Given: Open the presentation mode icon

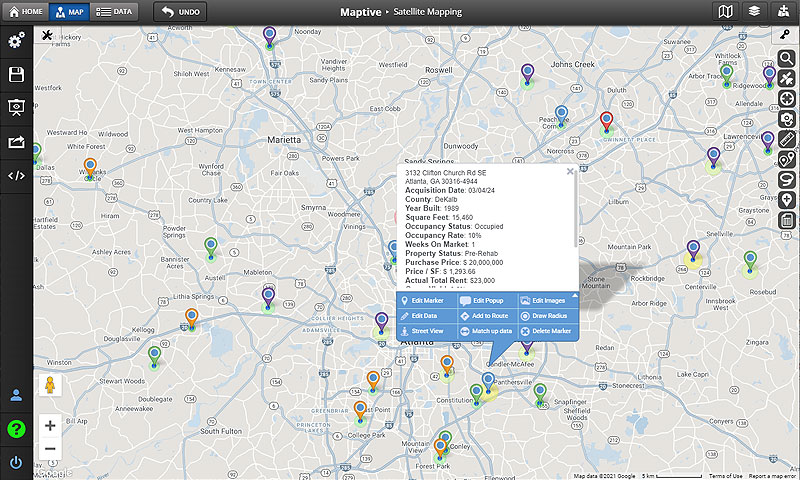Looking at the screenshot, I should [x=16, y=108].
